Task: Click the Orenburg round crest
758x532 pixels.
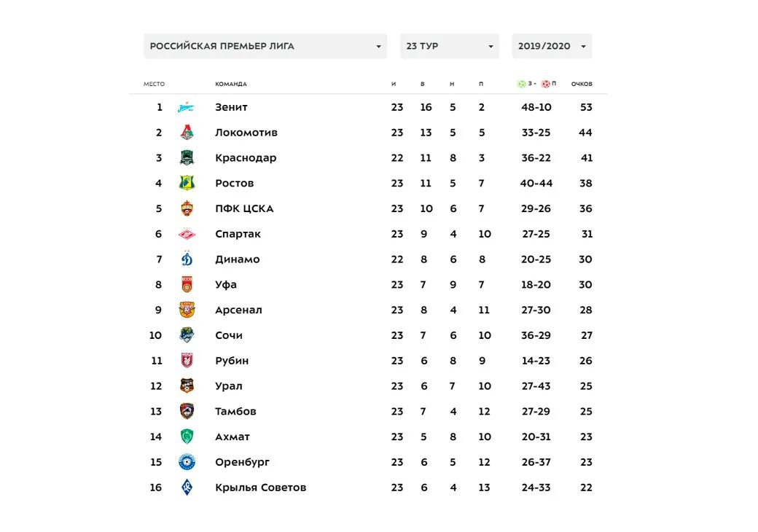Action: (187, 462)
